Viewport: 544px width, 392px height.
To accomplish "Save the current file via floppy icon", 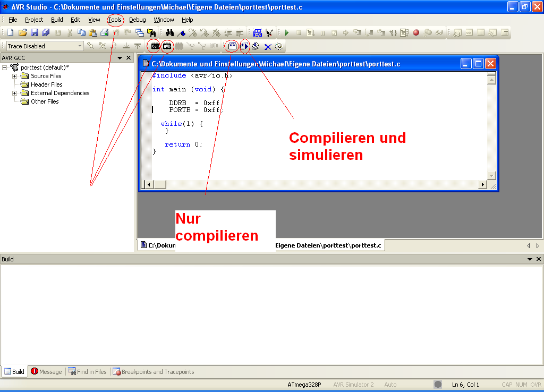I will [35, 32].
